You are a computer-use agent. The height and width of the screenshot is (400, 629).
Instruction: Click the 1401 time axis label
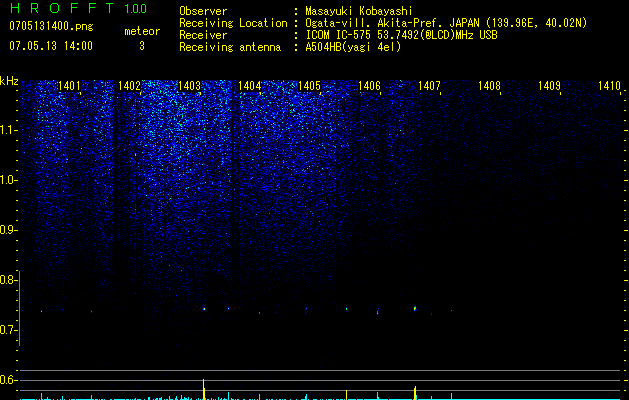69,85
